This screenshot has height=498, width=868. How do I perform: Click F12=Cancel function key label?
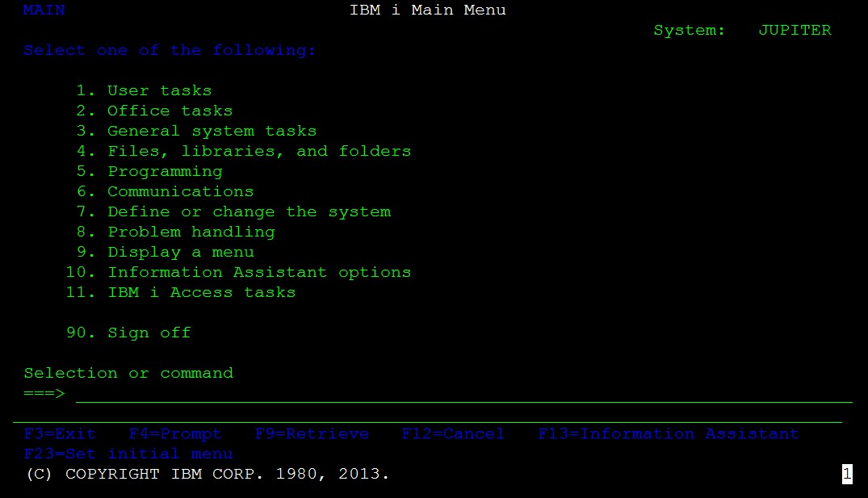[453, 433]
